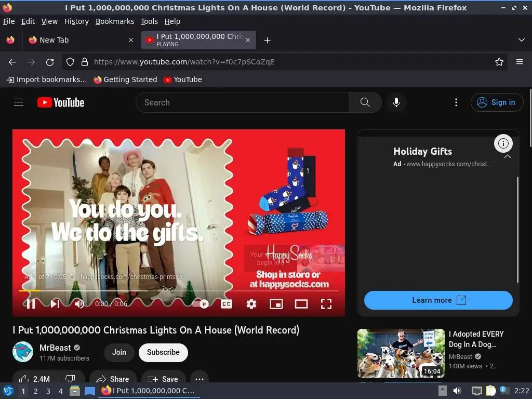This screenshot has height=399, width=532.
Task: Click Import bookmarks toolbar item
Action: coord(47,79)
